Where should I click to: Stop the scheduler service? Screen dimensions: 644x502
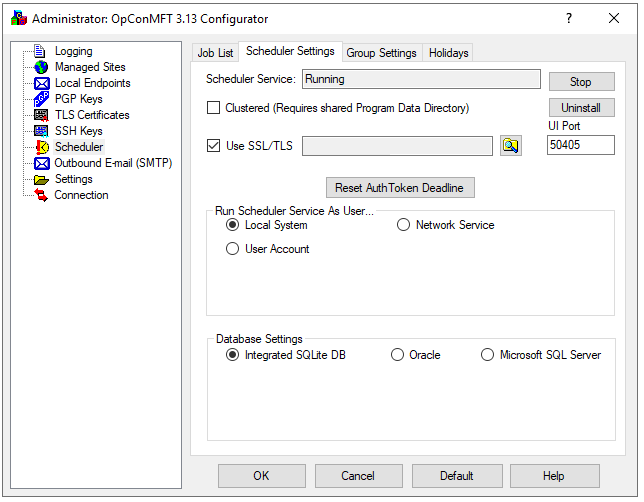tap(582, 82)
